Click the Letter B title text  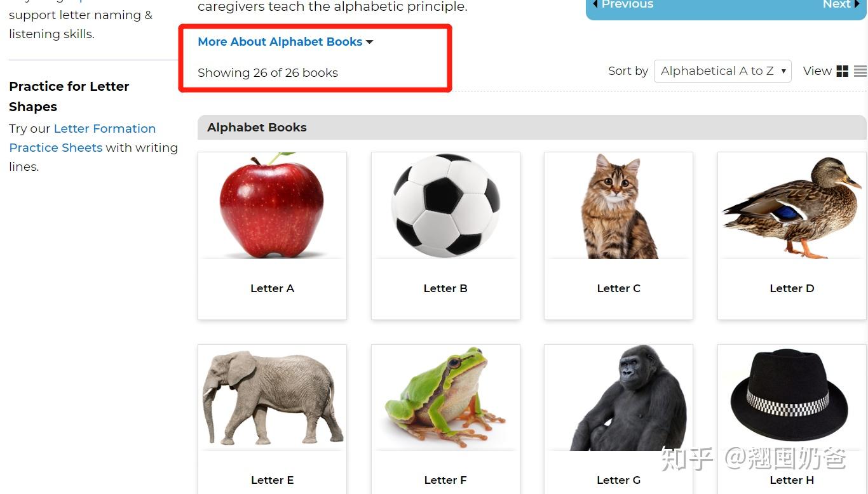[445, 288]
